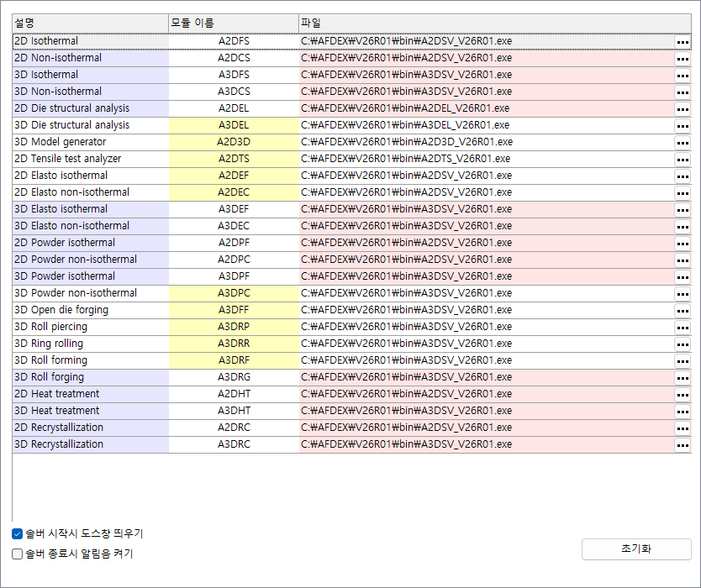Screen dimensions: 701x588
Task: Uncheck 솔버 시작시 도스창 띄우기 checkbox
Action: 17,533
